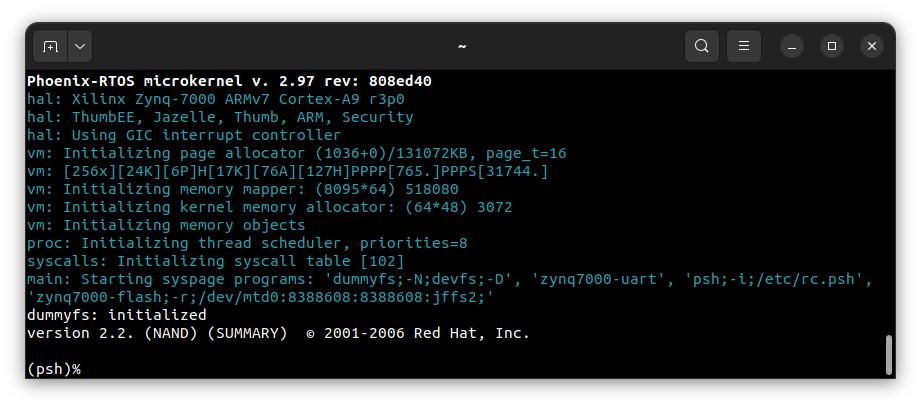Click the 'Initializing page allocator' line
The image size is (921, 407).
(296, 153)
